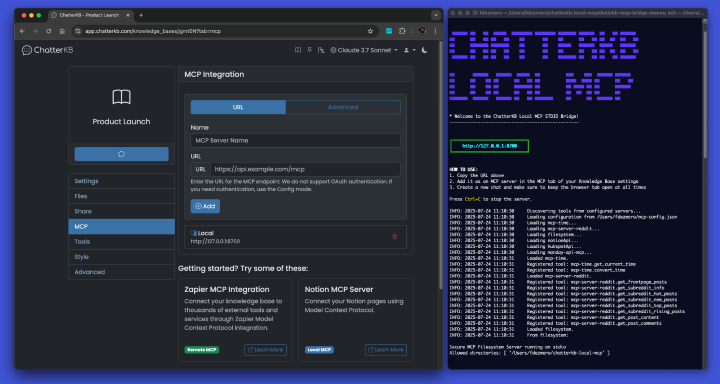Open the browser three-dot menu
This screenshot has height=384, width=720.
click(435, 31)
